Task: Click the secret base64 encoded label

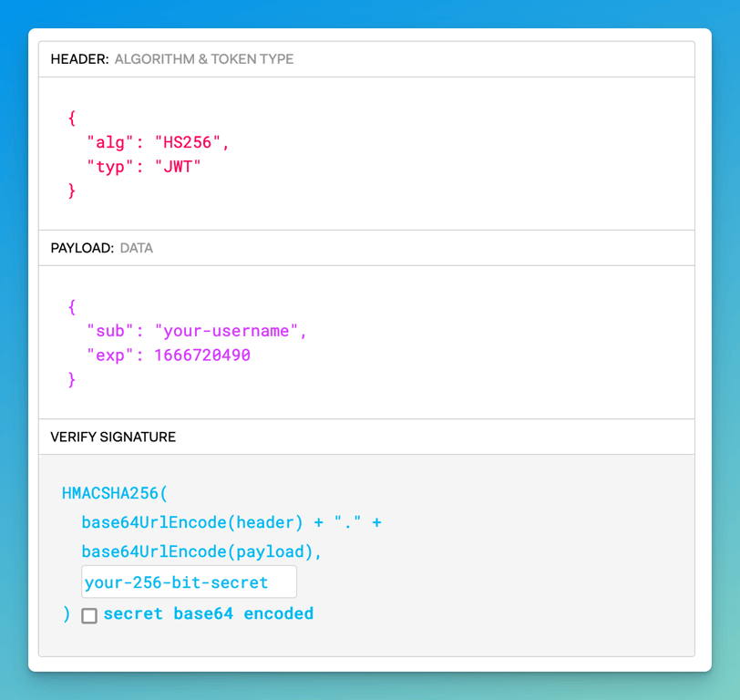Action: tap(208, 613)
